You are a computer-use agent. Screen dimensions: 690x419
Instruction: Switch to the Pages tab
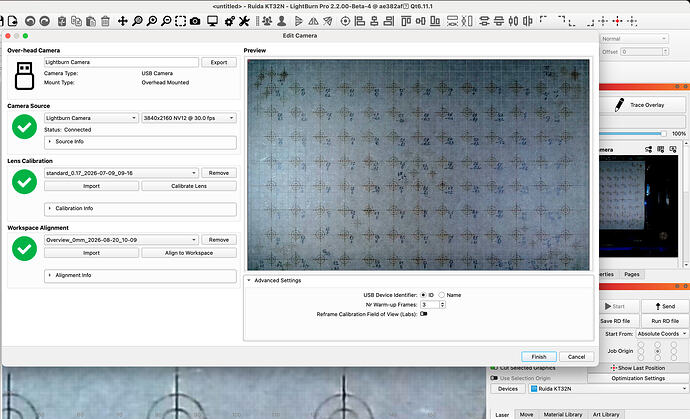[631, 274]
